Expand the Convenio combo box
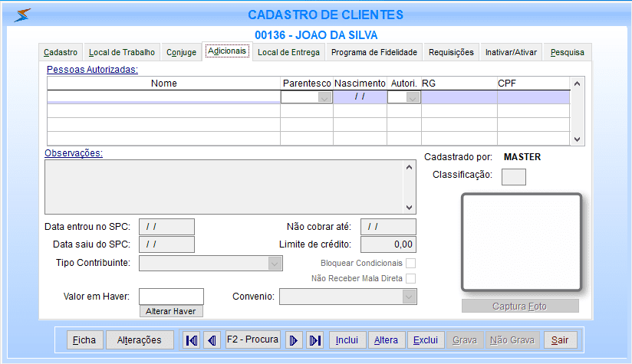This screenshot has width=632, height=364. (409, 297)
